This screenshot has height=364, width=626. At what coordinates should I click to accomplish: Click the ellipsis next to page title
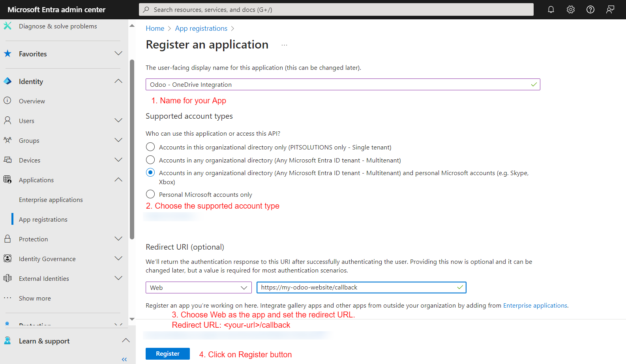coord(284,45)
